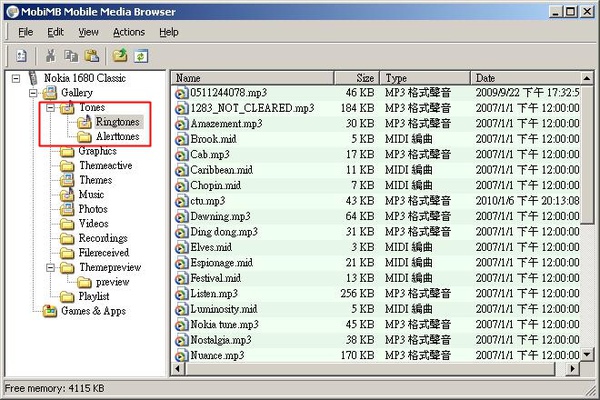Click the Free memory status bar text

click(54, 389)
